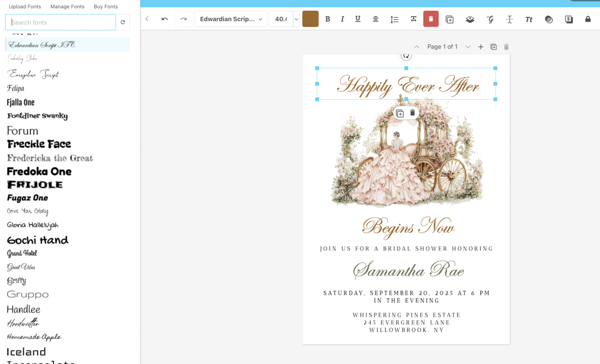The height and width of the screenshot is (364, 600).
Task: Delete the selected text element
Action: (430, 19)
